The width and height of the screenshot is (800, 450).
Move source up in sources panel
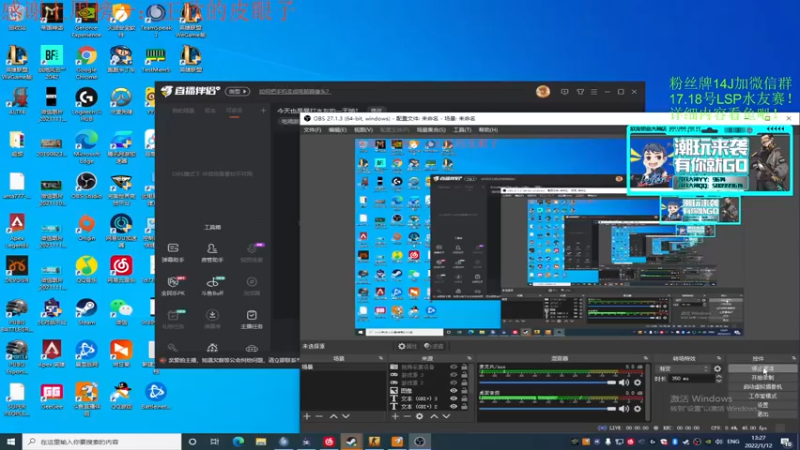coord(434,416)
